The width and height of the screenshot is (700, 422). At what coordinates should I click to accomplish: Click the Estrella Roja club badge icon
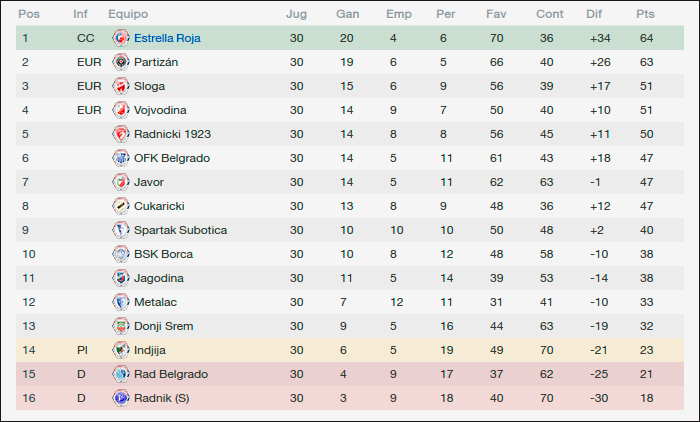121,38
